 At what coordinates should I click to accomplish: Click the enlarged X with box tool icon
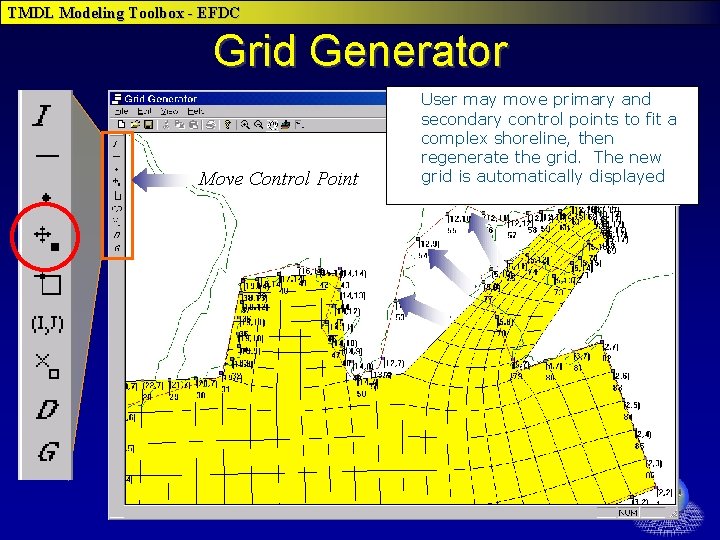click(47, 366)
